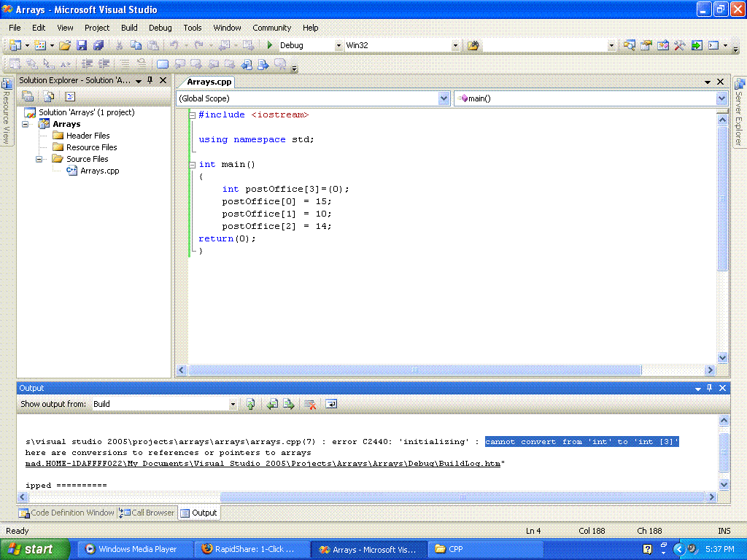Open the Solution Explorer icon on the toolbar

(x=629, y=44)
